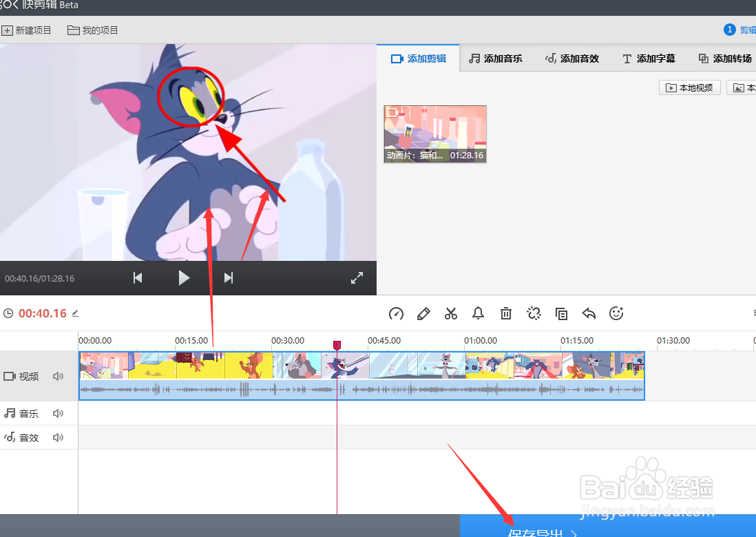Open the speed adjustment tool icon
Screen dimensions: 756x537
point(396,314)
